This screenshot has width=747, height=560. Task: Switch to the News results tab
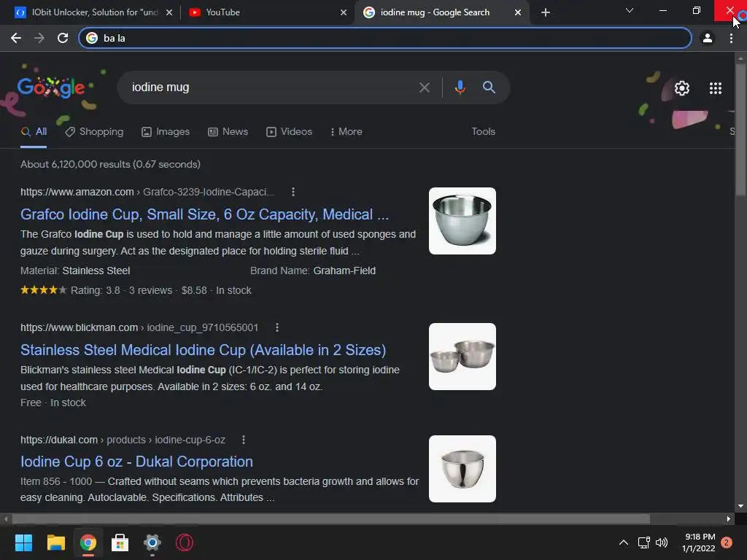(x=228, y=132)
